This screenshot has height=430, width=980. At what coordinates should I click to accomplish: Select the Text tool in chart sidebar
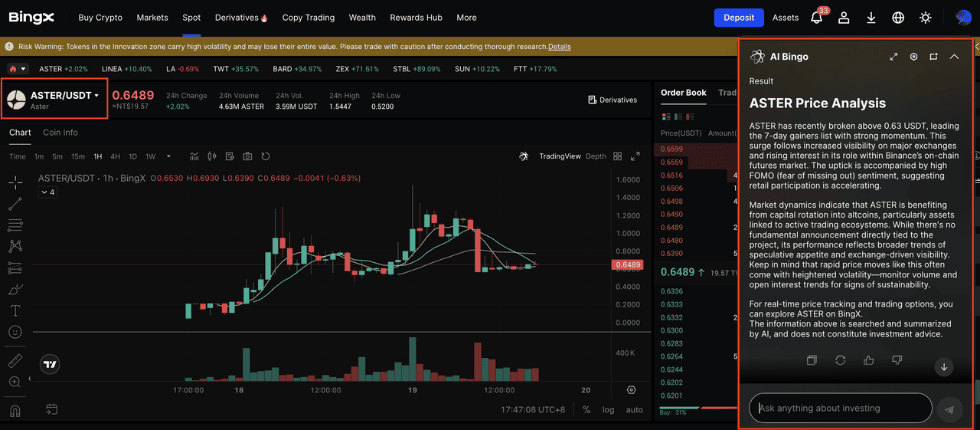(15, 310)
